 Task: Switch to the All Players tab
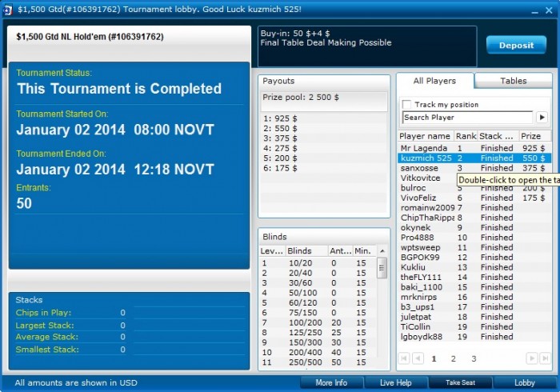[434, 81]
